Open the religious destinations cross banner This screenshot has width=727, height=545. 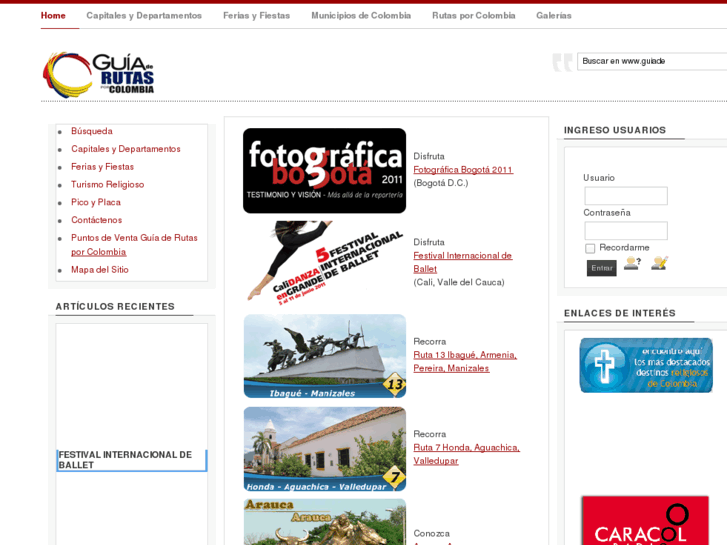click(x=646, y=365)
